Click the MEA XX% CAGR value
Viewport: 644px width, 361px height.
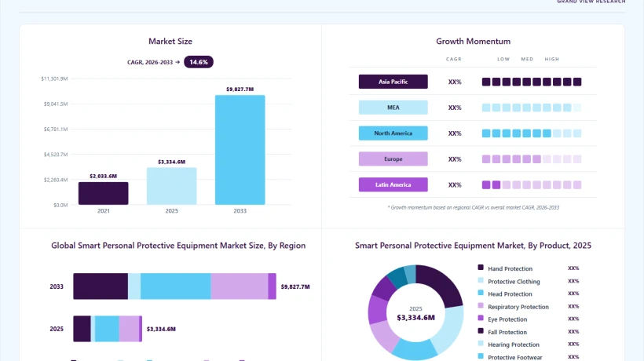(455, 108)
